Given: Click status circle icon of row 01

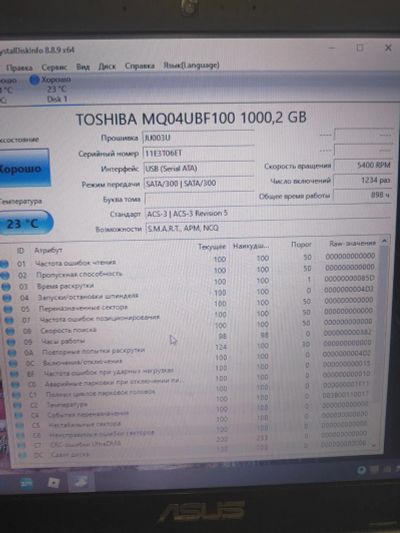Looking at the screenshot, I should [4, 264].
